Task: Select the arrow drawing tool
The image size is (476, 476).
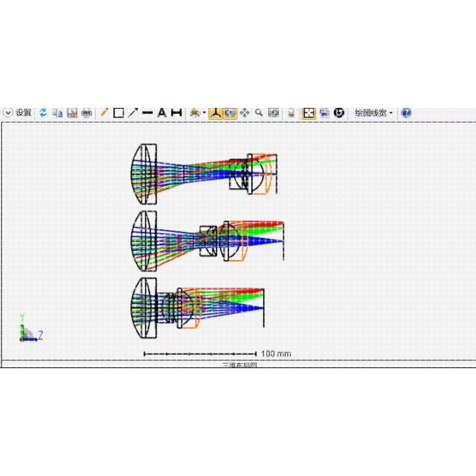Action: 133,113
